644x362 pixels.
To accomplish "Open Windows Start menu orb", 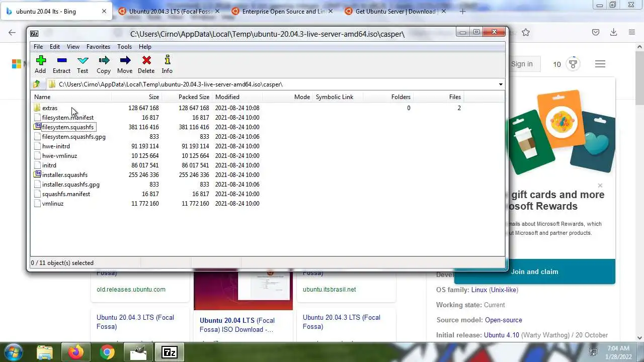I will 14,352.
